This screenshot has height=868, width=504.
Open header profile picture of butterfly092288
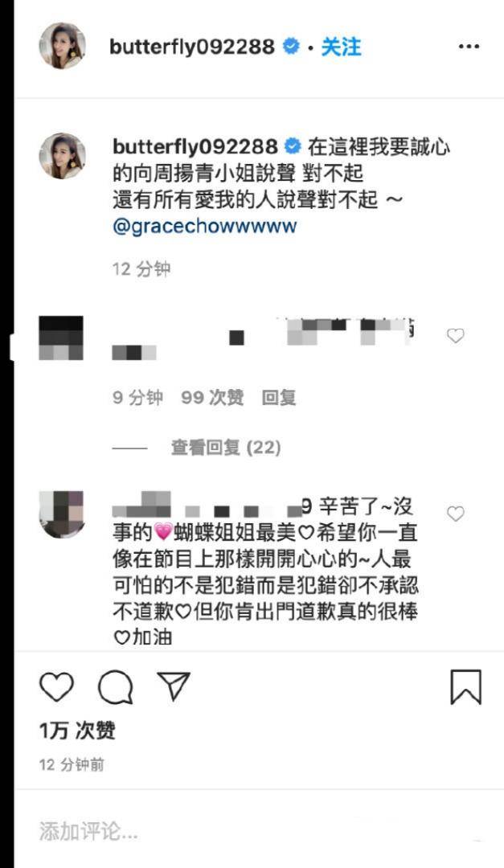point(62,46)
